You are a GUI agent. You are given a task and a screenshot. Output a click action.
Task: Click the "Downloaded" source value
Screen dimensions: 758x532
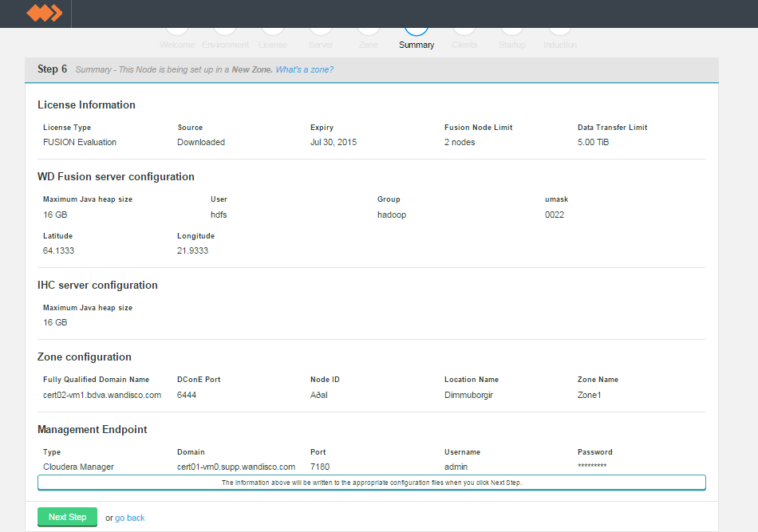pos(201,142)
